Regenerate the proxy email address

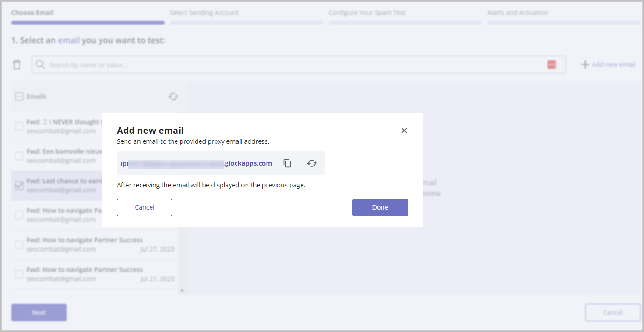[312, 163]
